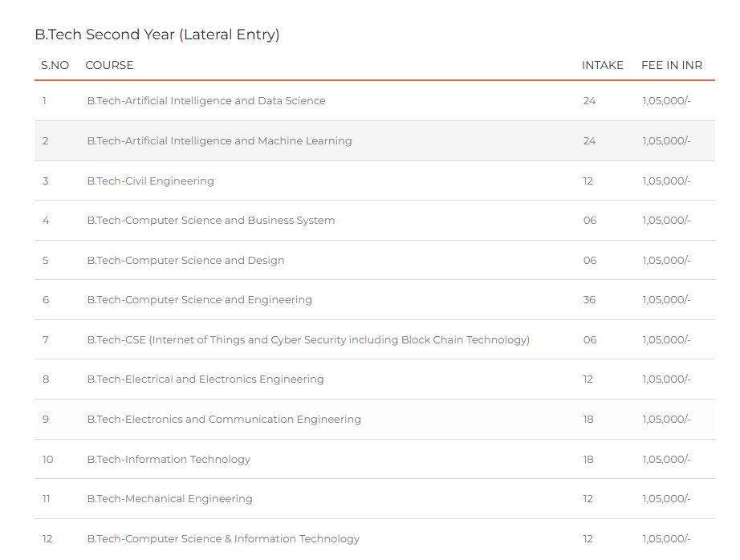Click intake value 36 for Computer Science Engineering
Image resolution: width=740 pixels, height=560 pixels.
pyautogui.click(x=589, y=300)
